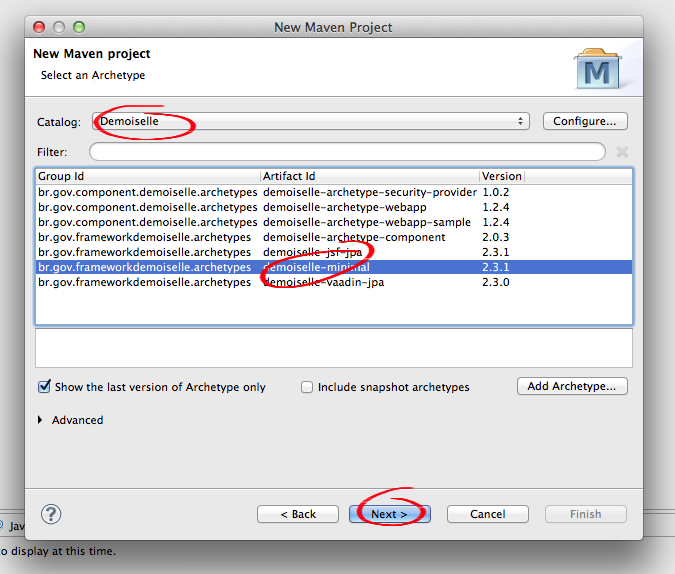The width and height of the screenshot is (675, 574).
Task: Go back with the < Back button
Action: [298, 514]
